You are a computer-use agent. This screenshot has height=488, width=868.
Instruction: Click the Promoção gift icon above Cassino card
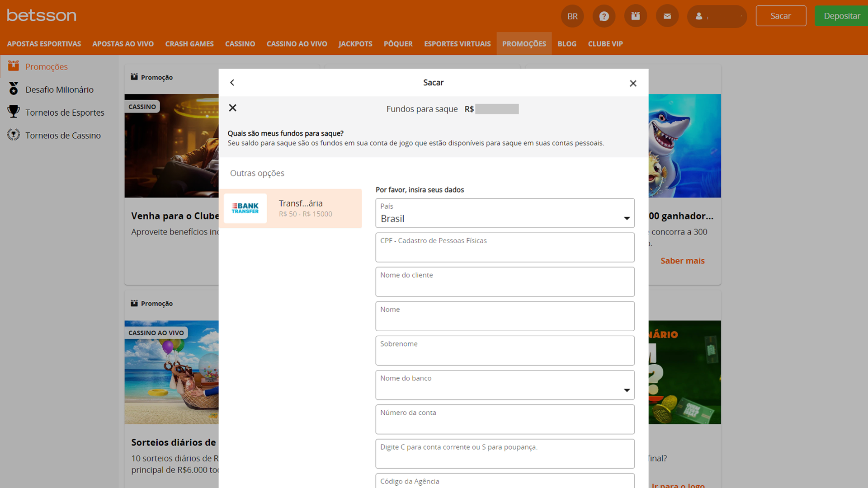pyautogui.click(x=134, y=77)
